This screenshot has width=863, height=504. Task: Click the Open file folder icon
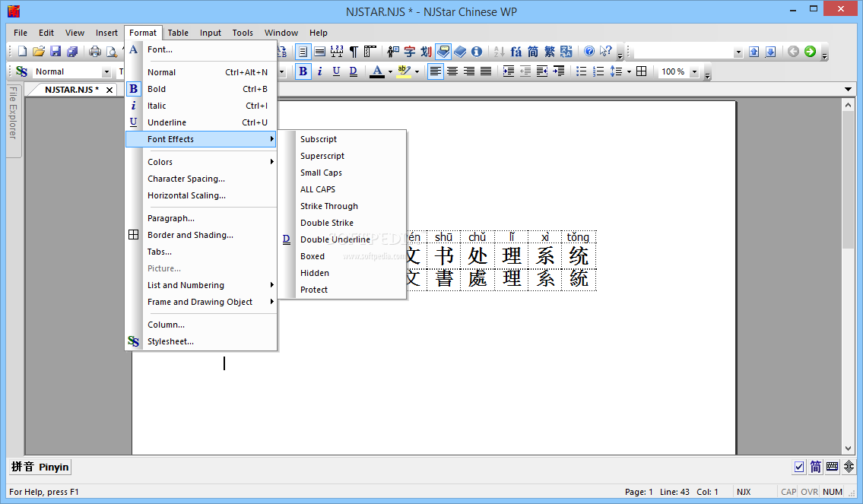39,52
